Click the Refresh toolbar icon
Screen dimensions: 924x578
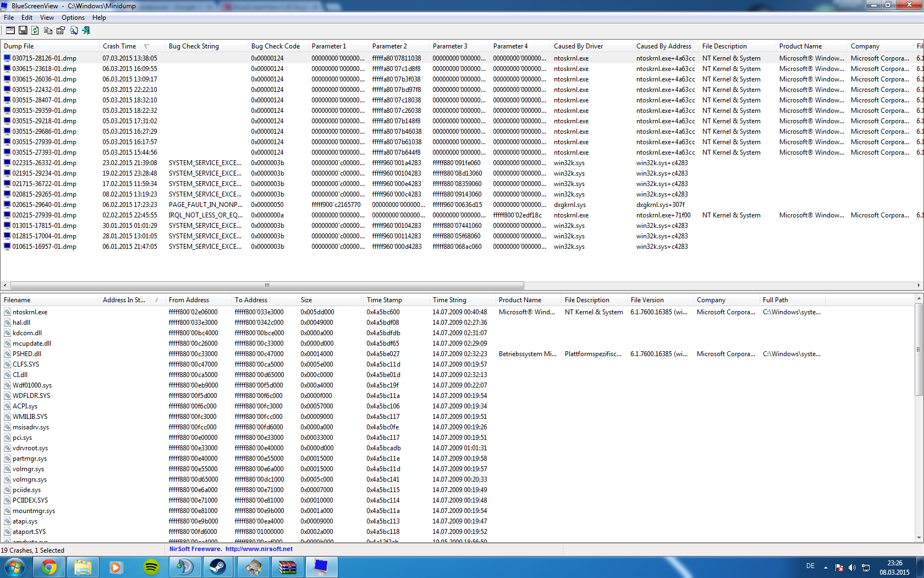pyautogui.click(x=35, y=30)
